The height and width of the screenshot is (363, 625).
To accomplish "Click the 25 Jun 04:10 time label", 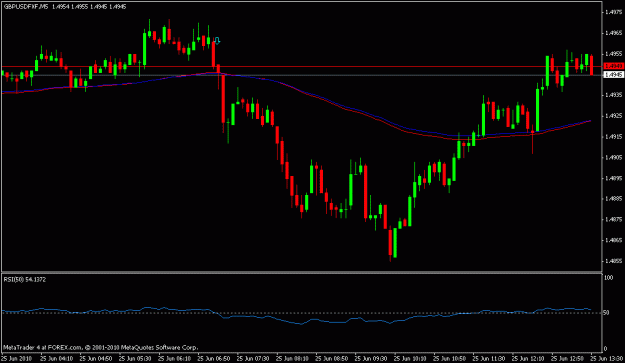I will [57, 358].
